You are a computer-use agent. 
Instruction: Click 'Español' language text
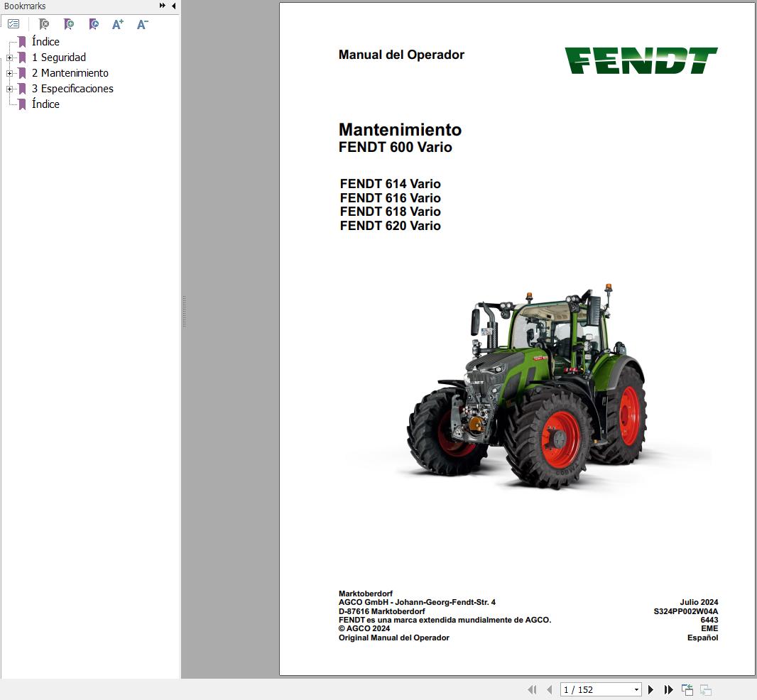pyautogui.click(x=702, y=638)
